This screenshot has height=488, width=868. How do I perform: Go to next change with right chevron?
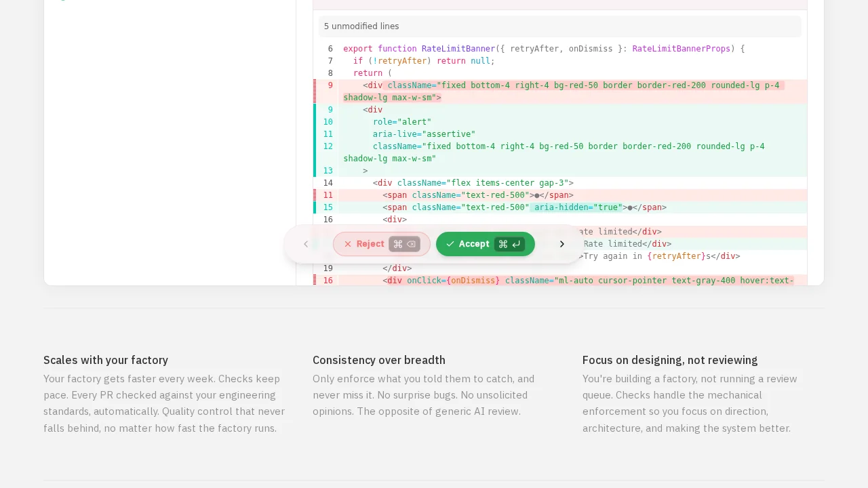[561, 244]
